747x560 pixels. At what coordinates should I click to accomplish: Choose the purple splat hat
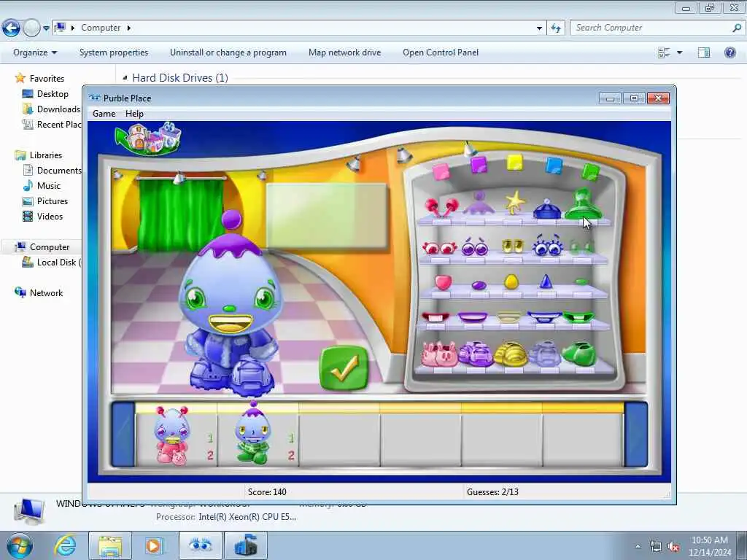(479, 204)
